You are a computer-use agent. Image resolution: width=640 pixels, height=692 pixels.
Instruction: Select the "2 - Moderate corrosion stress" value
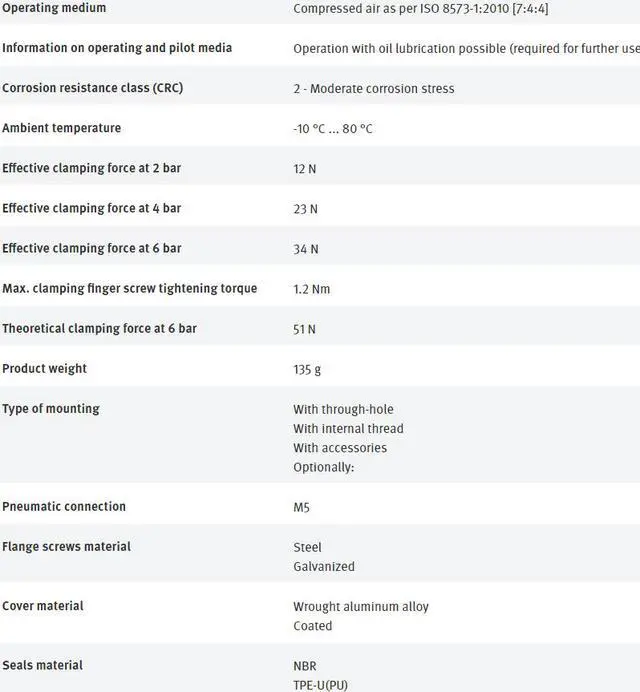[373, 89]
